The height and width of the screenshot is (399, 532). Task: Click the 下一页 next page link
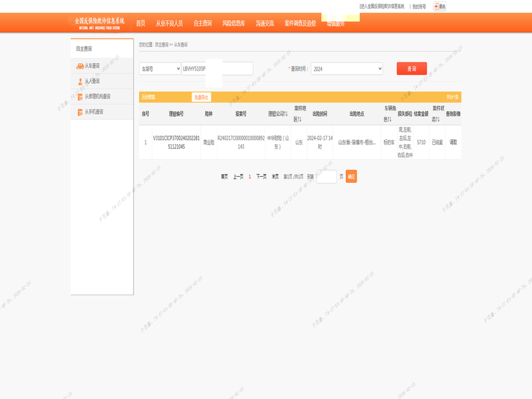coord(261,176)
